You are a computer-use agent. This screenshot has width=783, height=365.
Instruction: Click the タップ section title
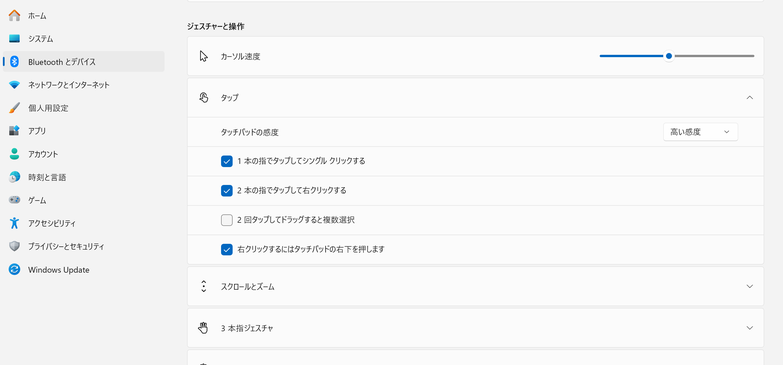click(x=230, y=98)
